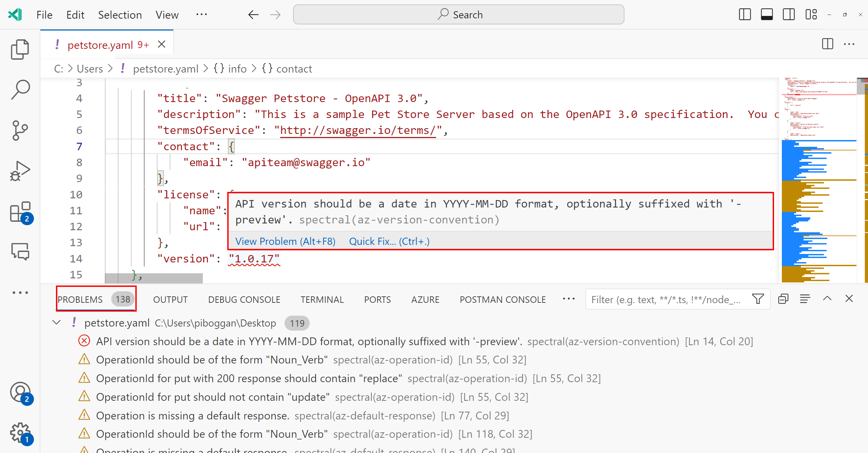
Task: Click the Quick Fix link in hover
Action: (x=389, y=241)
